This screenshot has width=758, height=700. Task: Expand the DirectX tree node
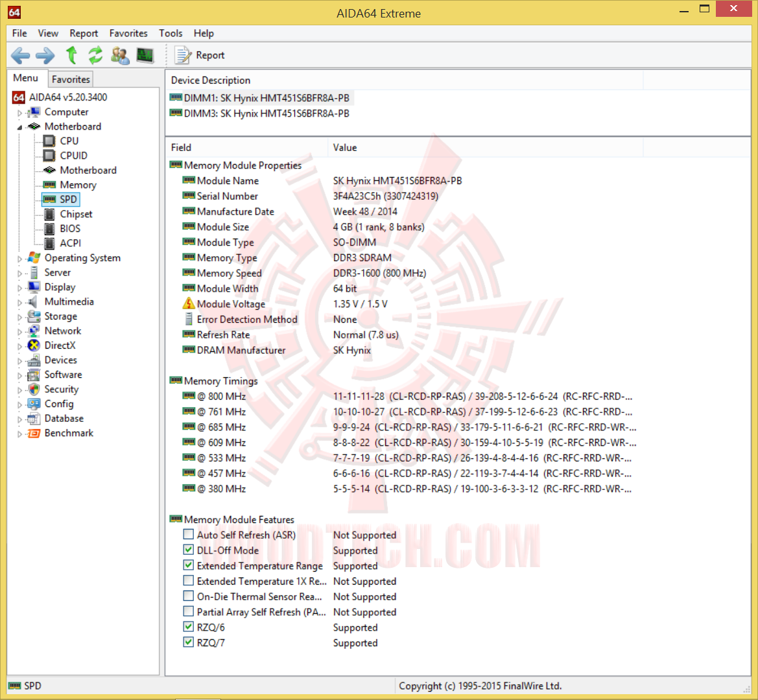pyautogui.click(x=19, y=346)
